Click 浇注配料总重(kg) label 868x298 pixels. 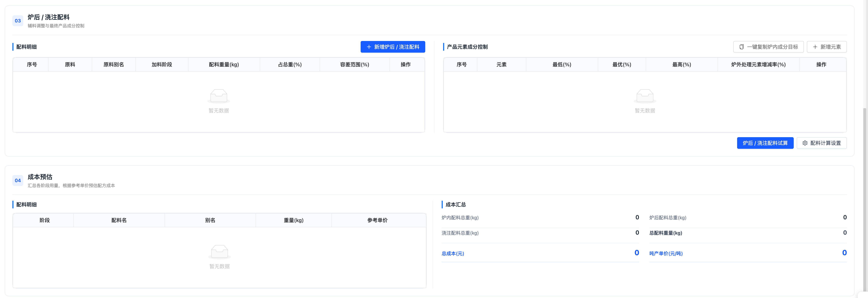coord(460,233)
